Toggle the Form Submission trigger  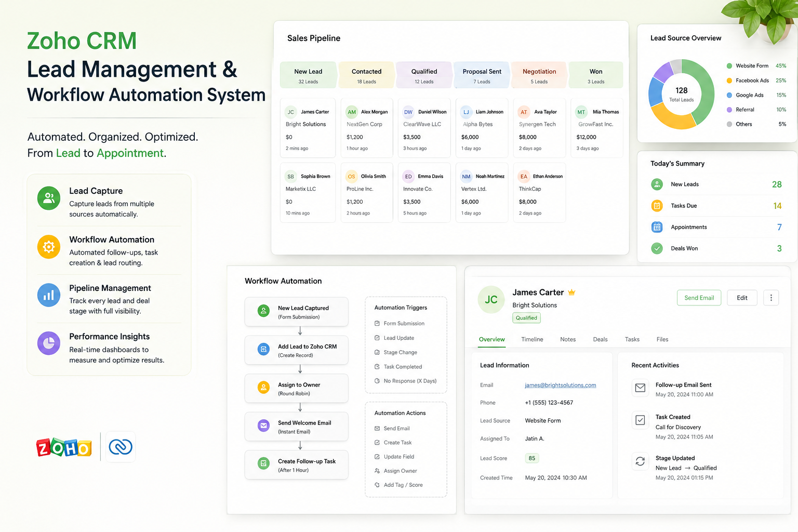[377, 324]
